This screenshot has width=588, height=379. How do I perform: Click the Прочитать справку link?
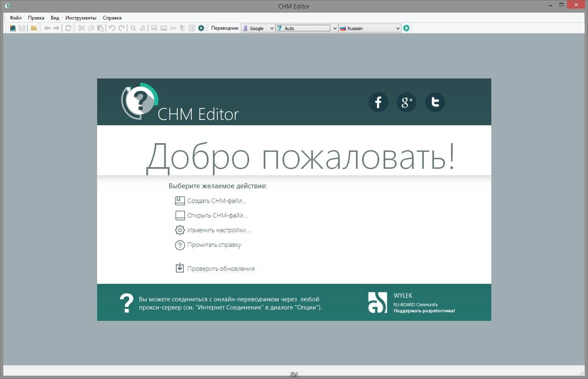tap(214, 245)
